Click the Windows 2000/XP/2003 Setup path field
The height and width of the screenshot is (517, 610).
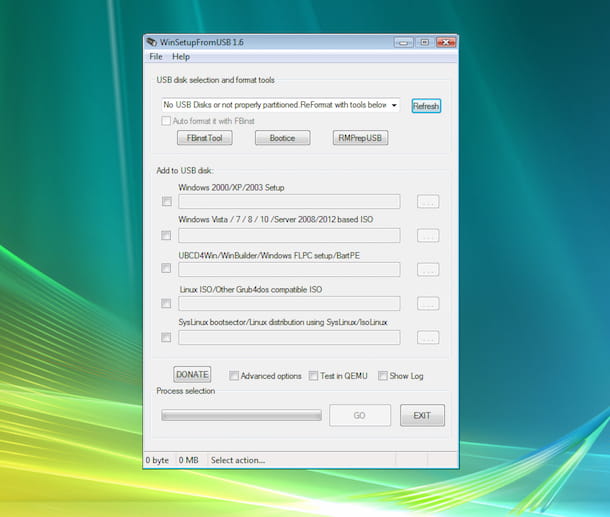[289, 202]
